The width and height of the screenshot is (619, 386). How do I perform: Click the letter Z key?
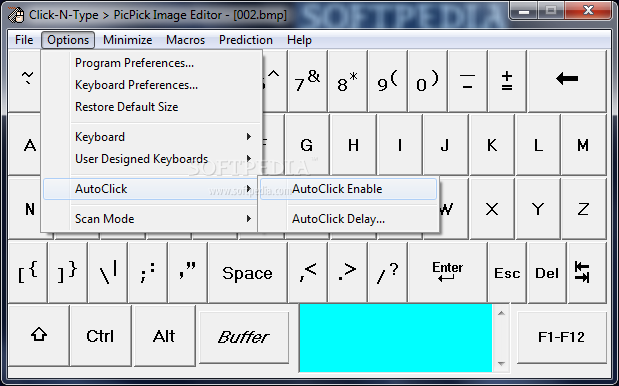583,208
